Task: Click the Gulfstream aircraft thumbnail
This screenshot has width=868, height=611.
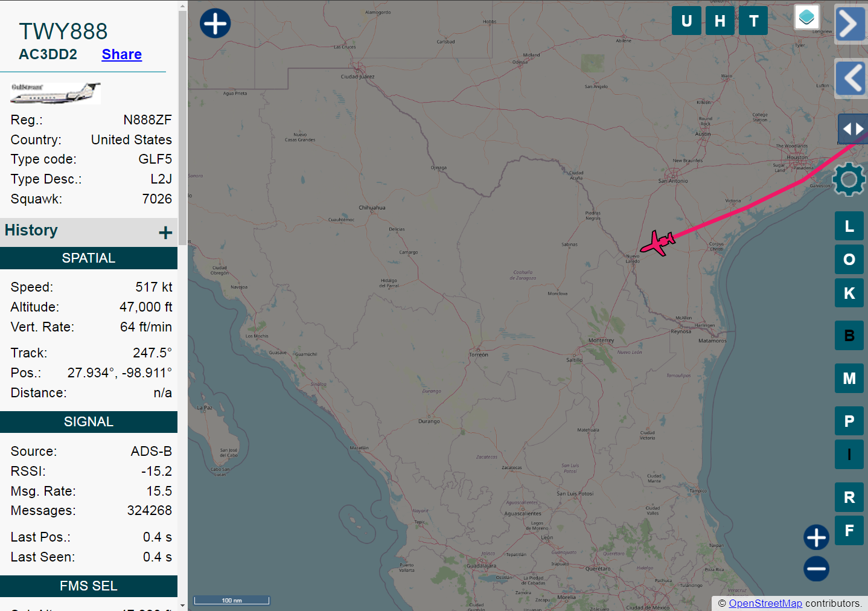Action: coord(55,94)
